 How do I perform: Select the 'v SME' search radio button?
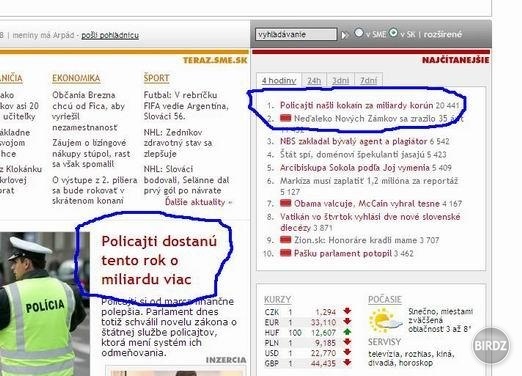pyautogui.click(x=359, y=33)
